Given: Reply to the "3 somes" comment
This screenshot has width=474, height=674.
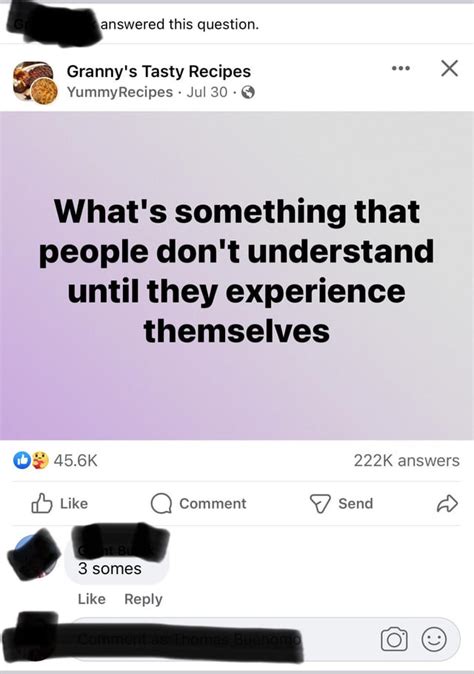Looking at the screenshot, I should coord(144,599).
